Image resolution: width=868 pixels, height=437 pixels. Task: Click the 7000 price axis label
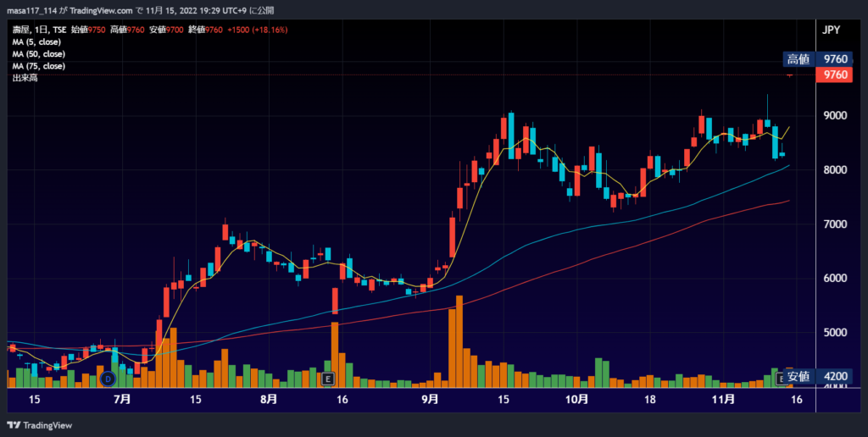point(835,224)
